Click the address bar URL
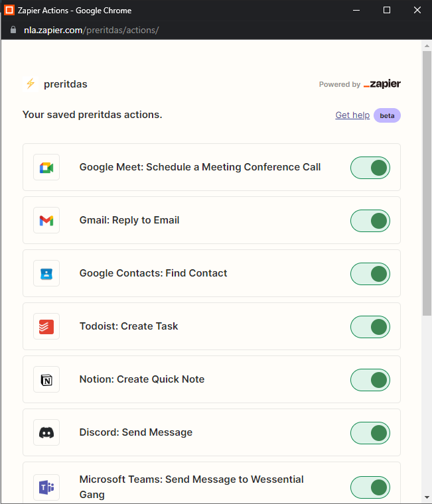This screenshot has height=504, width=432. 92,31
